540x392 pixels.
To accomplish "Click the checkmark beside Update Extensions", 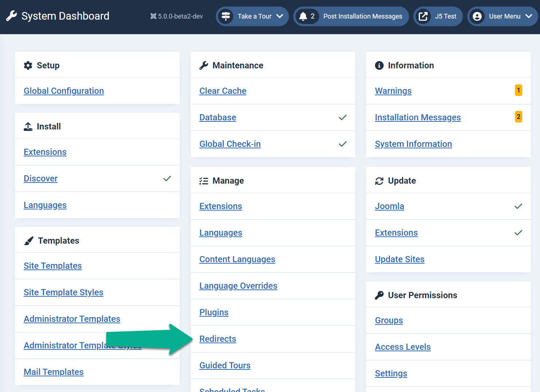I will 519,233.
